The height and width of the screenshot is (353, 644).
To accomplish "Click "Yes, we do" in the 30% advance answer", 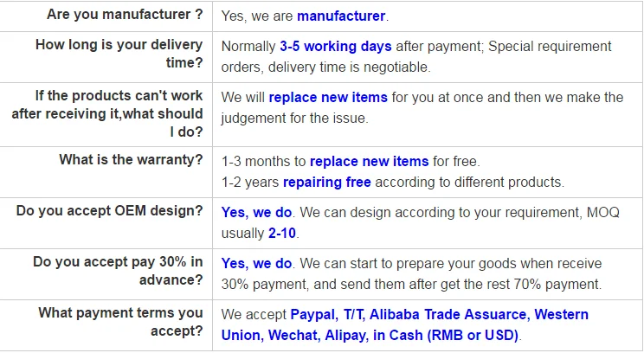I will pos(257,263).
